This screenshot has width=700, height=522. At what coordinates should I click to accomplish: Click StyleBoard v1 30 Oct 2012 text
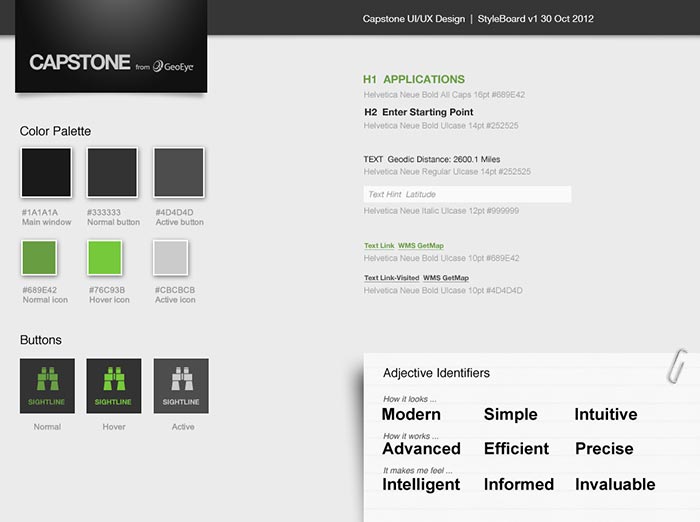(536, 19)
